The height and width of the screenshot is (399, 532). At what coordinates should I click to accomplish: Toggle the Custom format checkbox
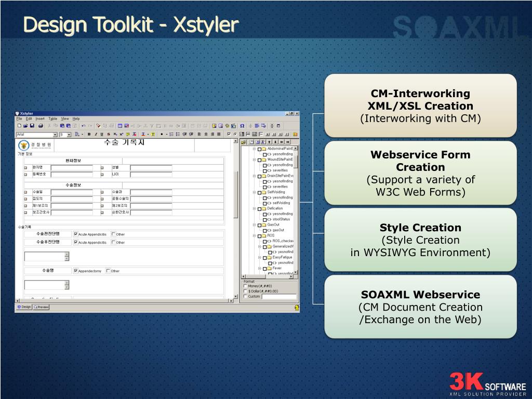click(x=245, y=296)
